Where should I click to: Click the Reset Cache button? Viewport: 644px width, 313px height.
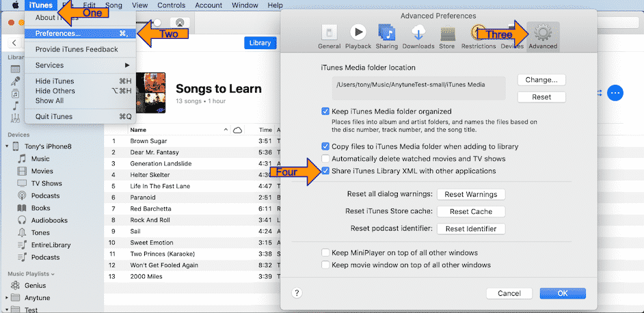point(470,212)
